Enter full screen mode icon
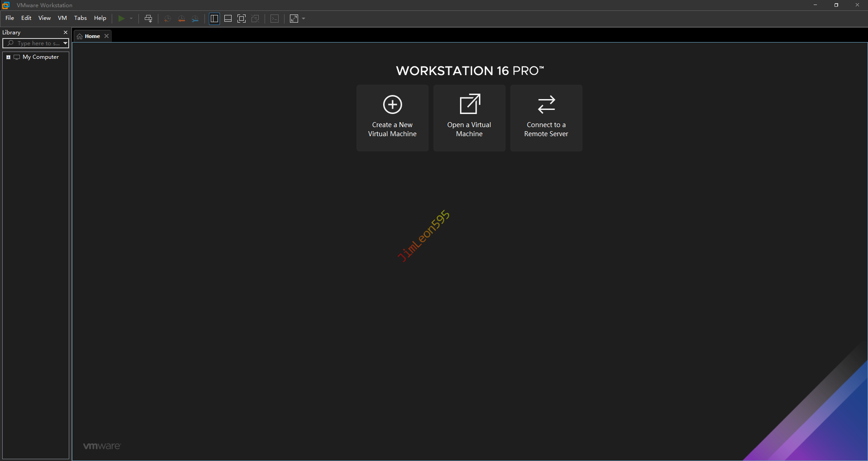This screenshot has width=868, height=461. [242, 19]
